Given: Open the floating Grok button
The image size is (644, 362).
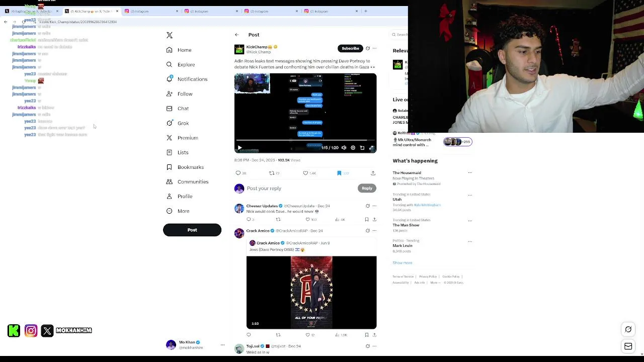Looking at the screenshot, I should (x=628, y=329).
